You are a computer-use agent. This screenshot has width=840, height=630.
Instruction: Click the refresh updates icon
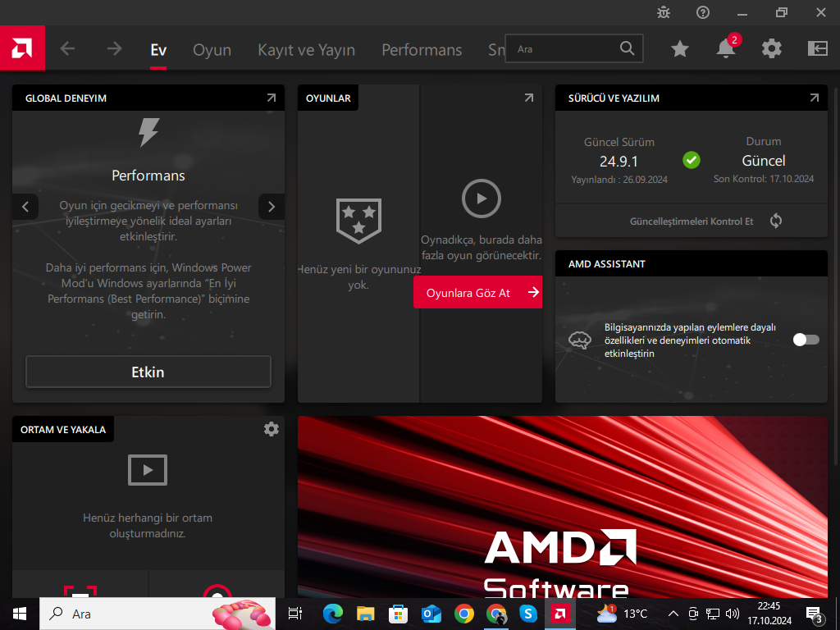pyautogui.click(x=776, y=221)
